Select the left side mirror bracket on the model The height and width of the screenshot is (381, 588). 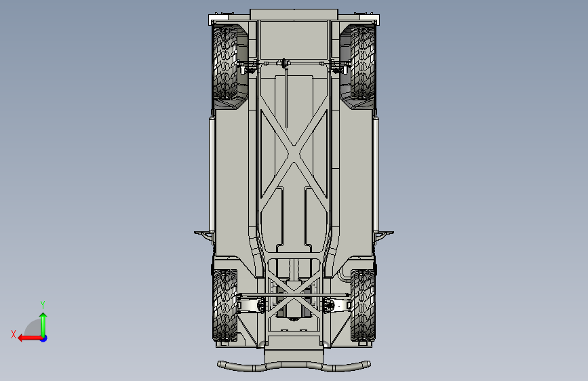coord(203,235)
